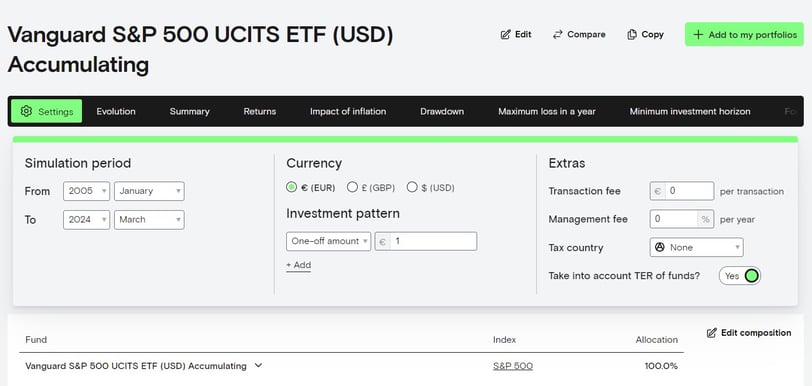Click the plus icon in Add to my portfolios
The width and height of the screenshot is (812, 386).
pos(698,35)
